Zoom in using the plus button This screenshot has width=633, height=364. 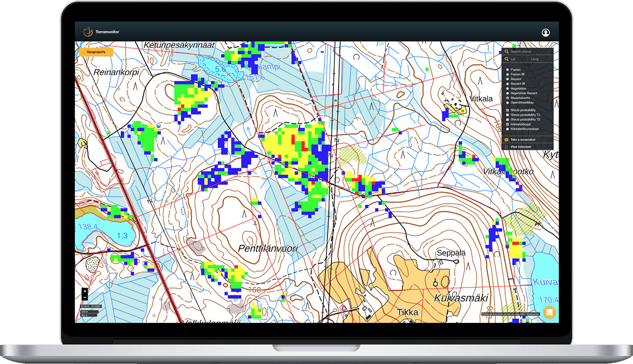pyautogui.click(x=84, y=291)
